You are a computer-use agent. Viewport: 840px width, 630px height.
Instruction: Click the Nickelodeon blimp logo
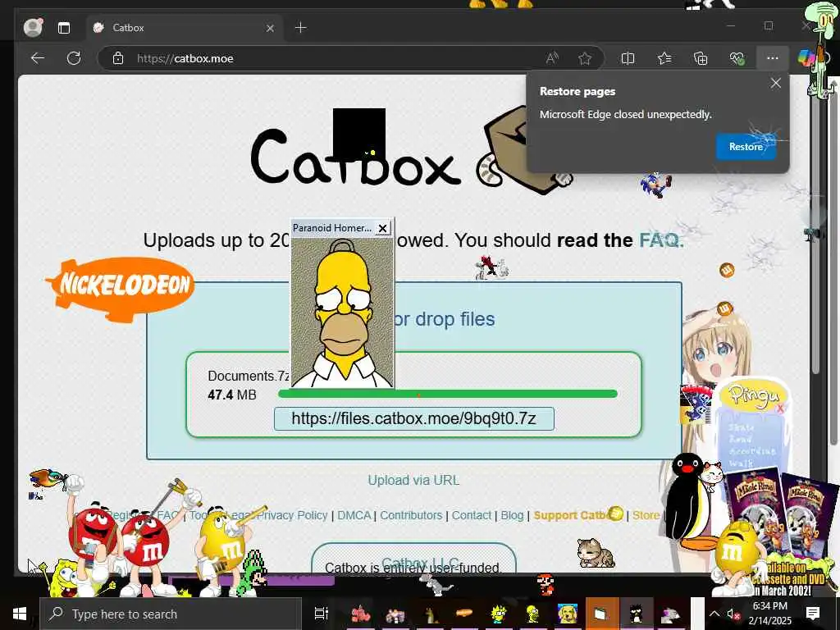(x=121, y=288)
